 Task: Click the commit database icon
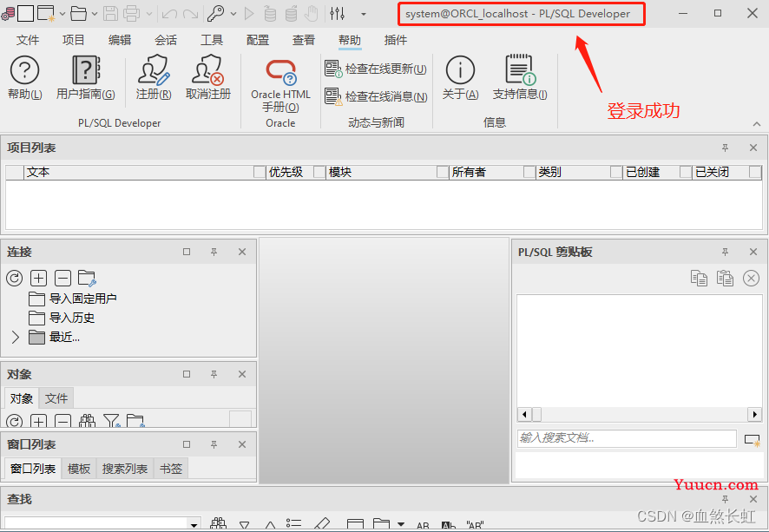(270, 14)
